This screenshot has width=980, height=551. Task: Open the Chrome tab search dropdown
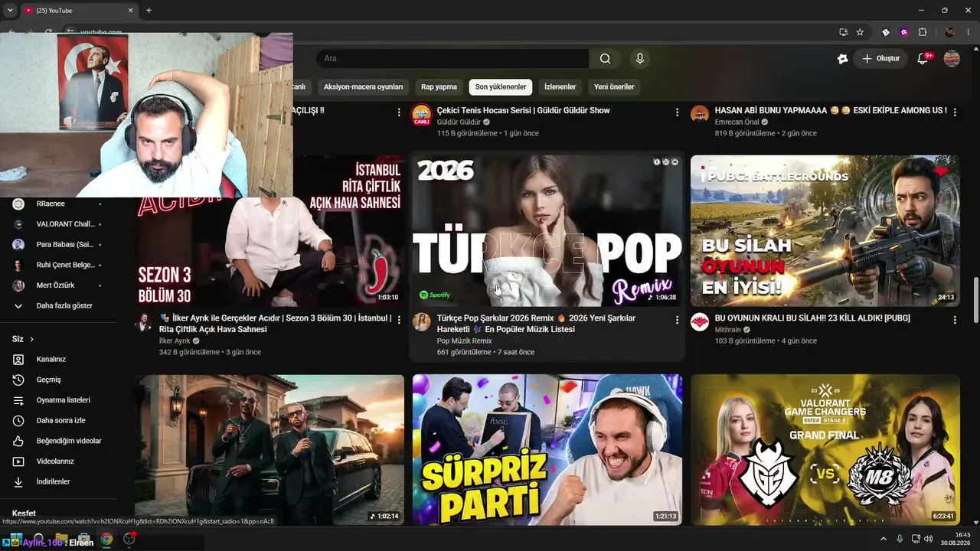point(10,10)
